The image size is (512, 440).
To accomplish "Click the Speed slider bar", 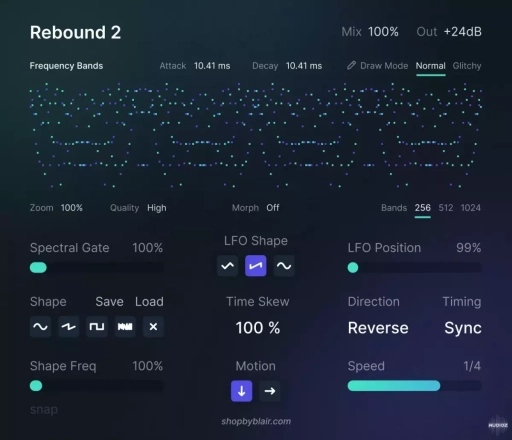I will pyautogui.click(x=414, y=386).
